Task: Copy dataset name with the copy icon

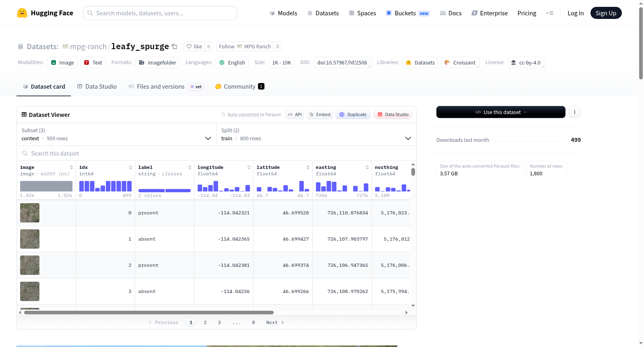Action: [174, 46]
